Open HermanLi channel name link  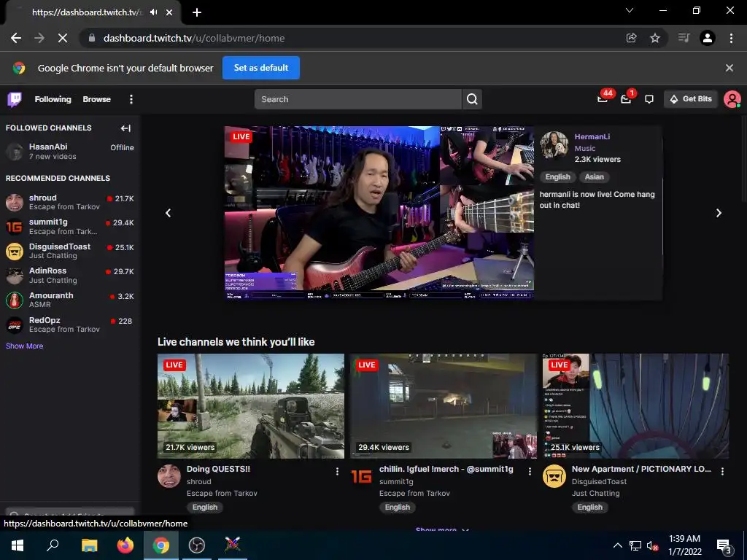592,136
